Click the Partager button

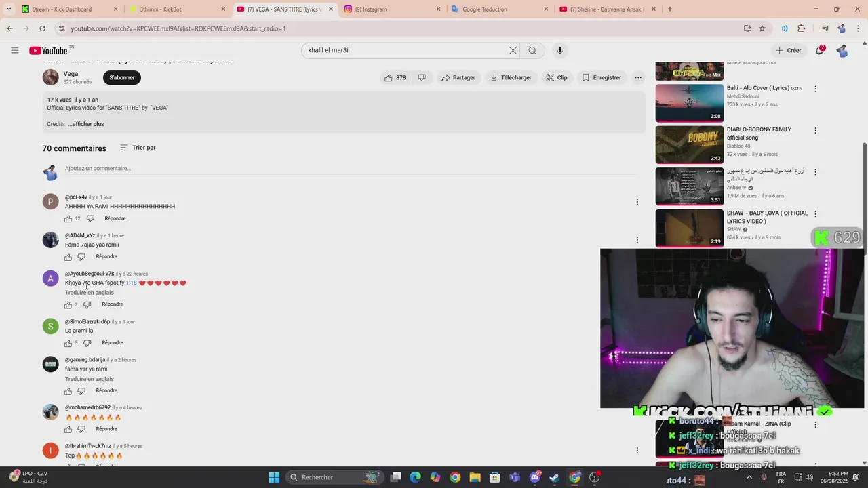point(458,78)
